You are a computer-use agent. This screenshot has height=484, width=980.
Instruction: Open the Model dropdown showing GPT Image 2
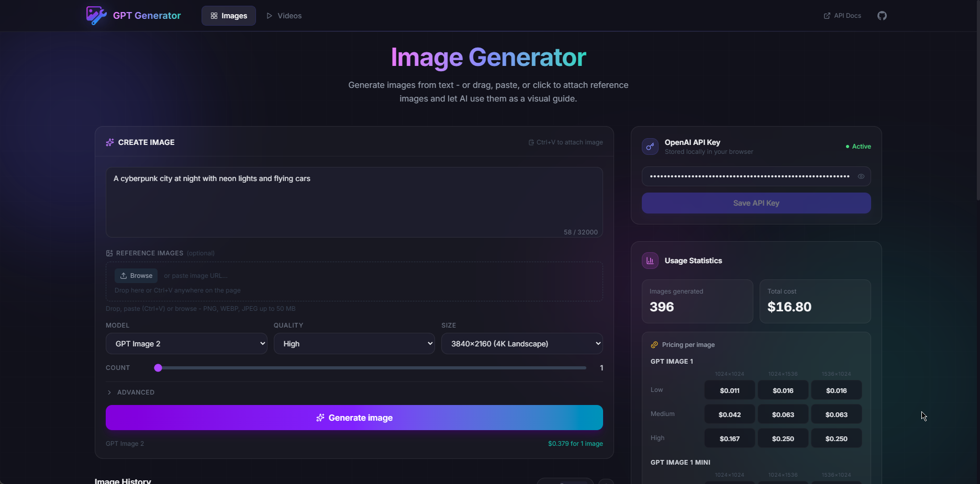click(x=186, y=344)
